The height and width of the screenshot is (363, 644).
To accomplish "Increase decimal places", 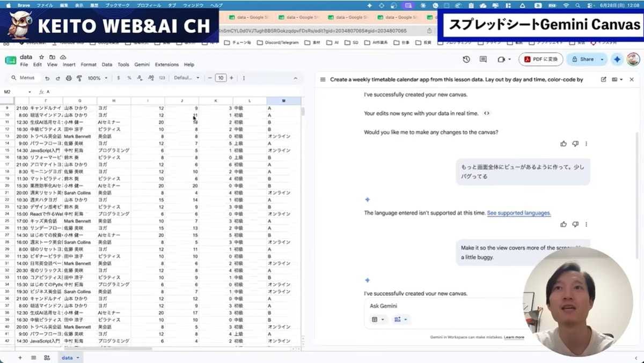I will click(x=150, y=78).
